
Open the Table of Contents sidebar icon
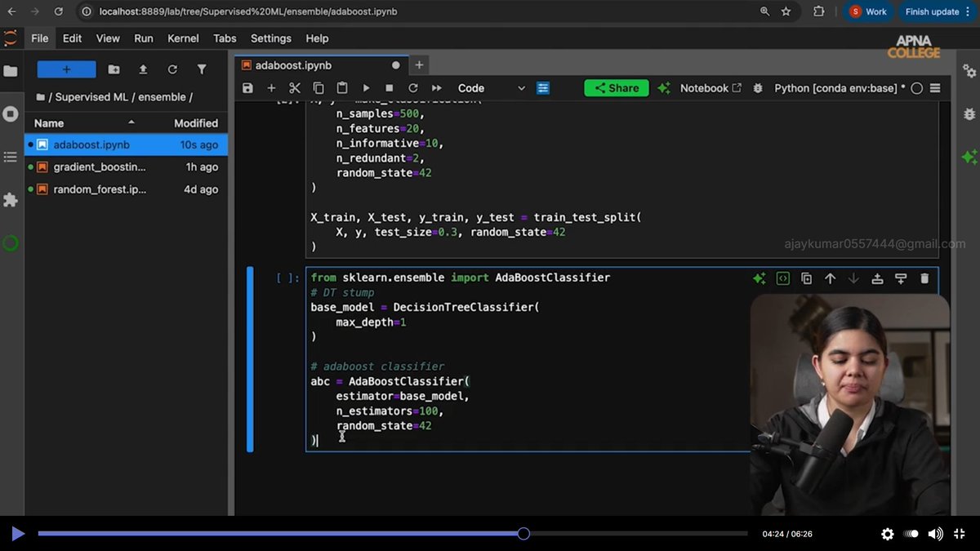click(11, 157)
